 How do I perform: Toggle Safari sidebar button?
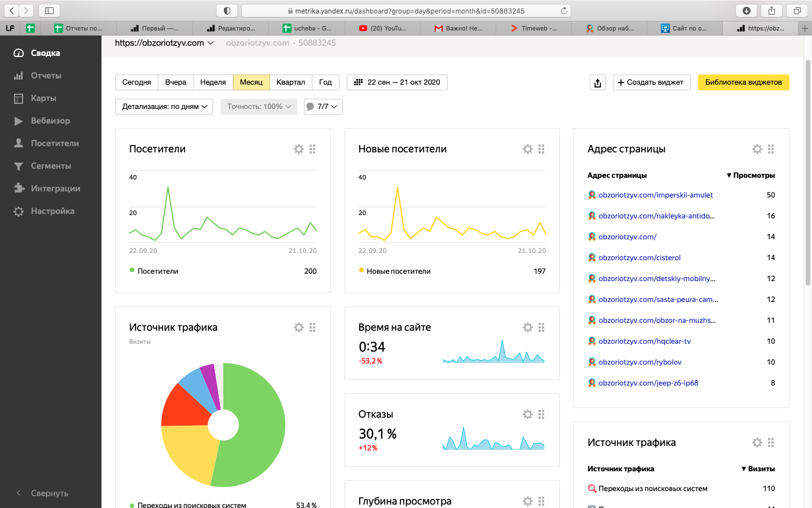49,11
